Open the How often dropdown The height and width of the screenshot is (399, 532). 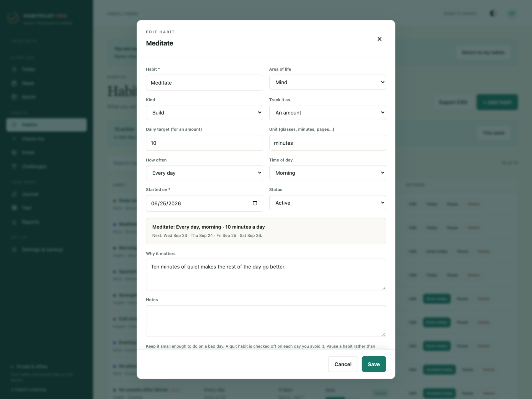(x=204, y=173)
